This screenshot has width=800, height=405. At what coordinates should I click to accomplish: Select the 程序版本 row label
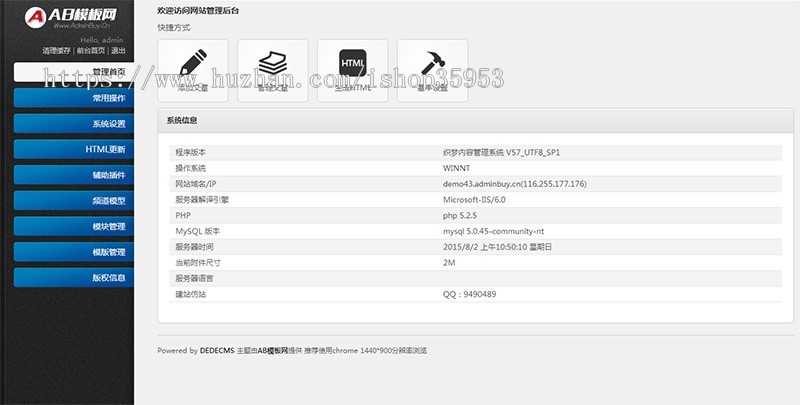click(x=191, y=152)
